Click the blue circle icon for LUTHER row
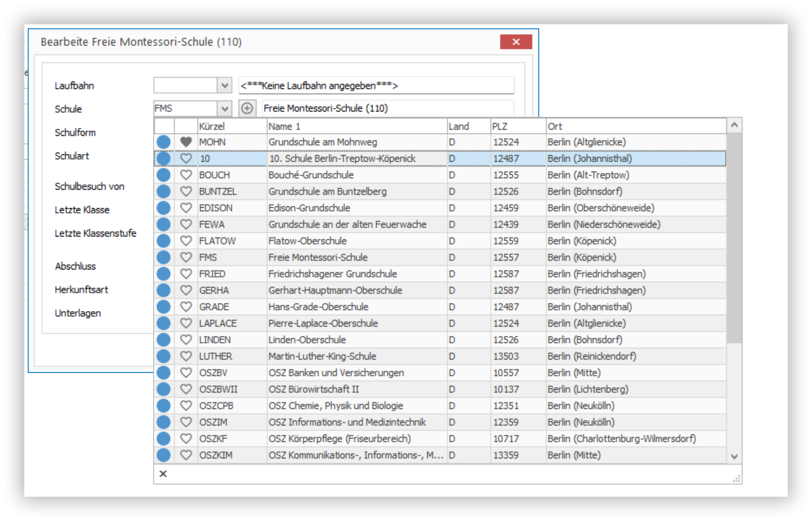Viewport: 812px width, 521px height. coord(164,356)
